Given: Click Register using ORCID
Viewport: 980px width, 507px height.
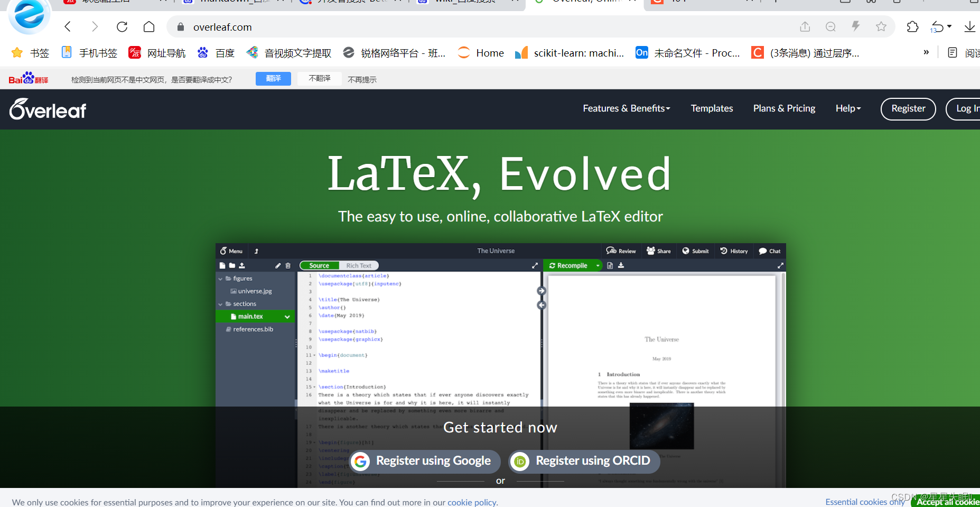Looking at the screenshot, I should pos(584,461).
